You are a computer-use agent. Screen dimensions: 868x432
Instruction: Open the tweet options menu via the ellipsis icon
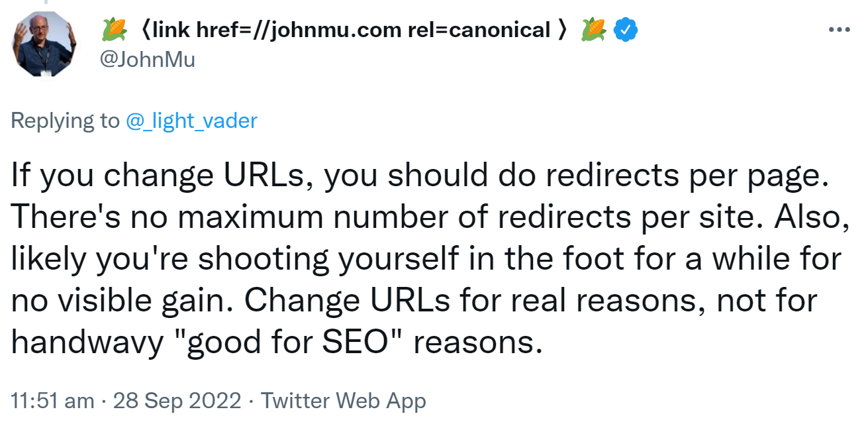[840, 28]
